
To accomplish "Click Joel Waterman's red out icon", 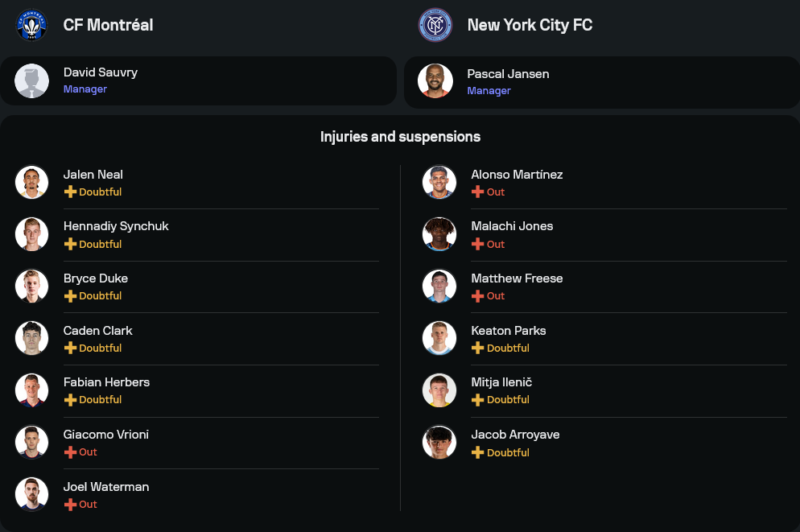I will click(x=70, y=505).
